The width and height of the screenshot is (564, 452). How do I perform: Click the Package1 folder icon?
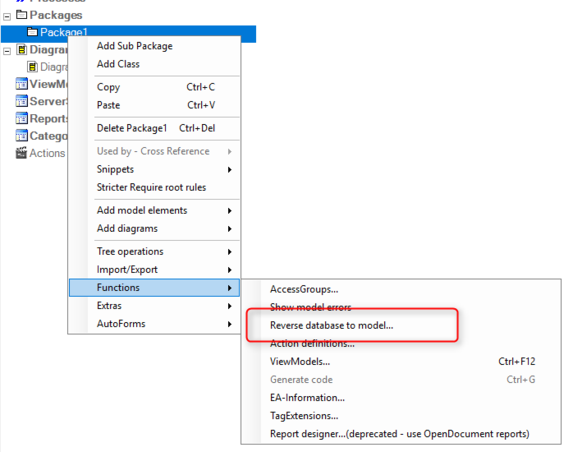32,32
